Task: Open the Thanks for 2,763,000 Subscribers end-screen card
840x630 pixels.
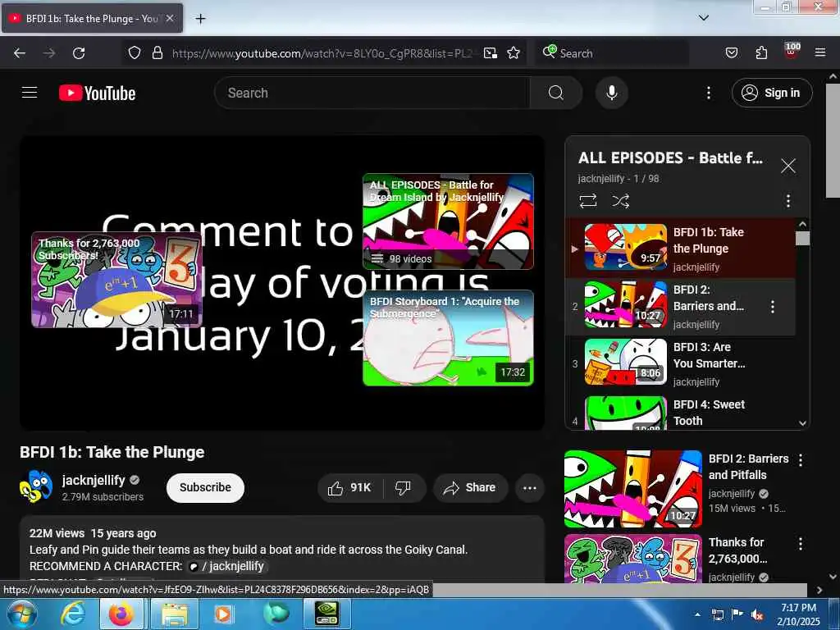Action: point(116,279)
